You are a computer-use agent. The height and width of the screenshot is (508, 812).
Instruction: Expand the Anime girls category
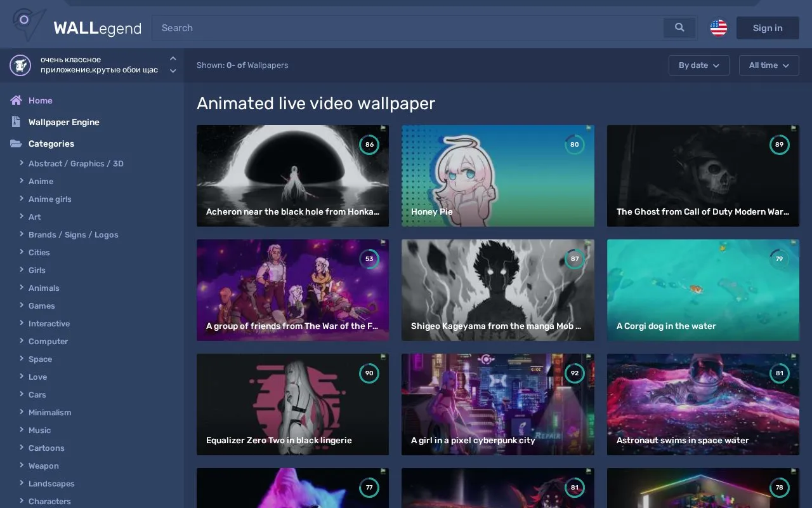[x=22, y=199]
